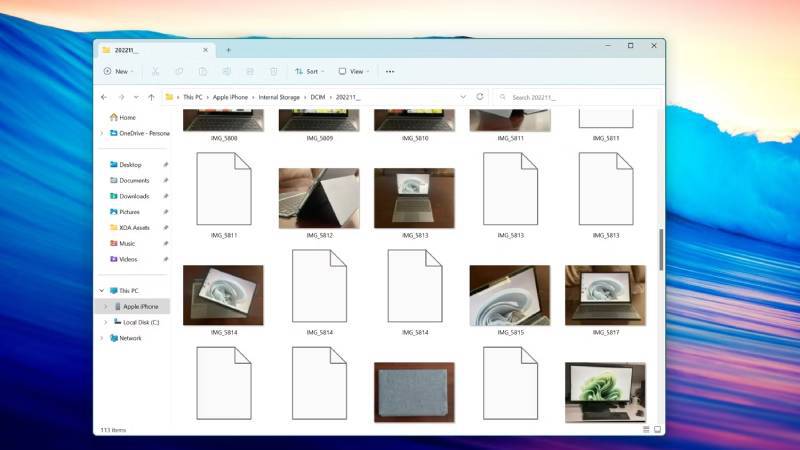The width and height of the screenshot is (800, 450).
Task: Switch to details view in status bar
Action: click(645, 429)
